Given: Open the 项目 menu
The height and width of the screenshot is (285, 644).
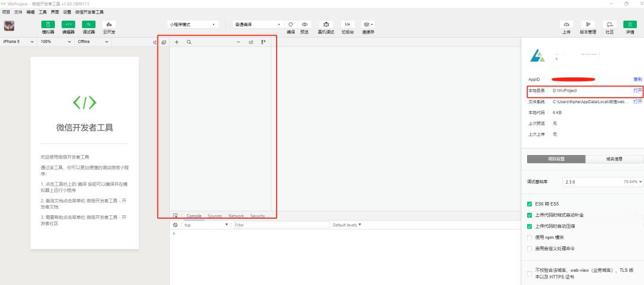Looking at the screenshot, I should [x=6, y=13].
